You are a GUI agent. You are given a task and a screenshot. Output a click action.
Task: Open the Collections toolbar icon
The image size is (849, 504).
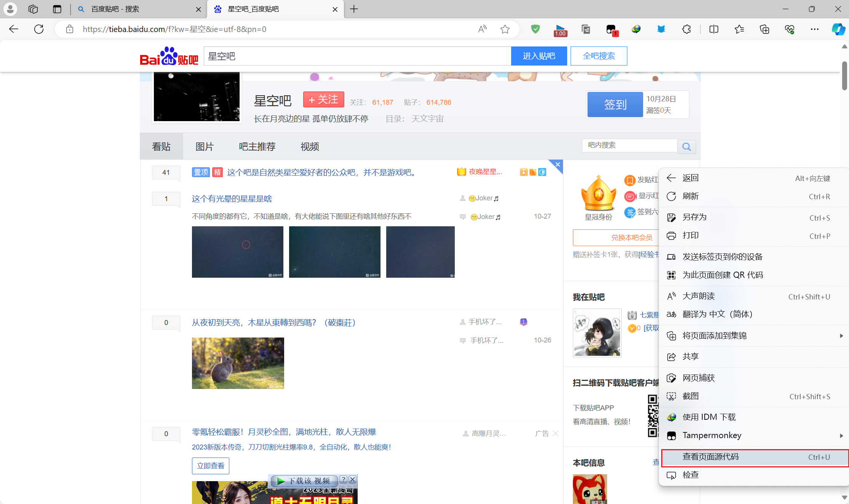pyautogui.click(x=764, y=29)
